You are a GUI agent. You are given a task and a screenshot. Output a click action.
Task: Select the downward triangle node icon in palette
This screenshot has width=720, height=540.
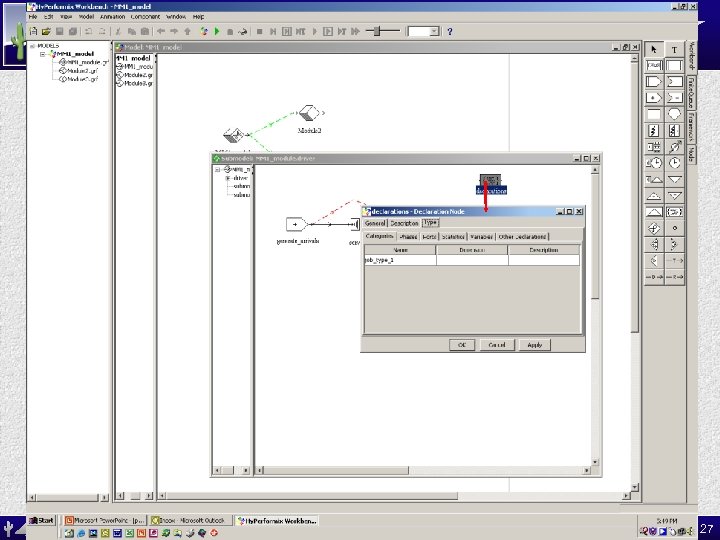(674, 179)
